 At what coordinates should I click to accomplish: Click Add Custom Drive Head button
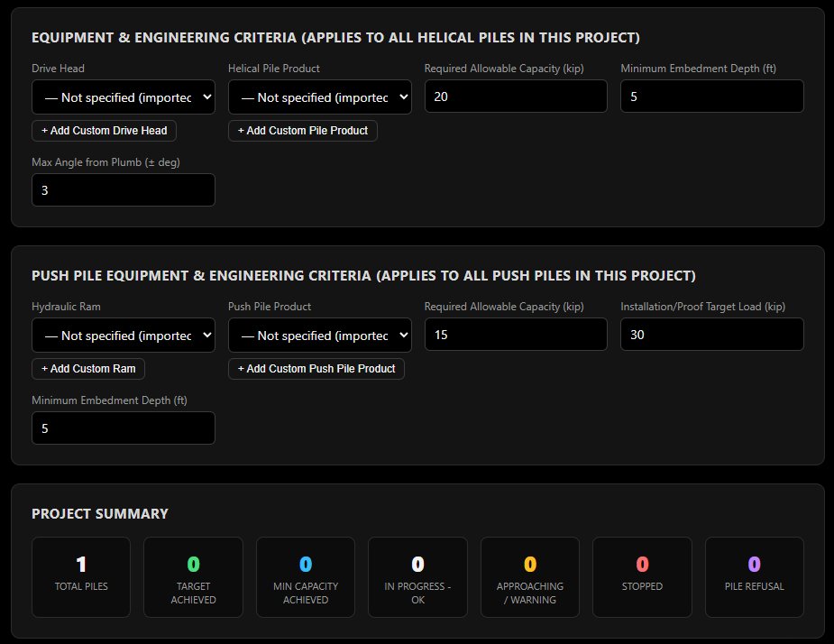pos(105,131)
